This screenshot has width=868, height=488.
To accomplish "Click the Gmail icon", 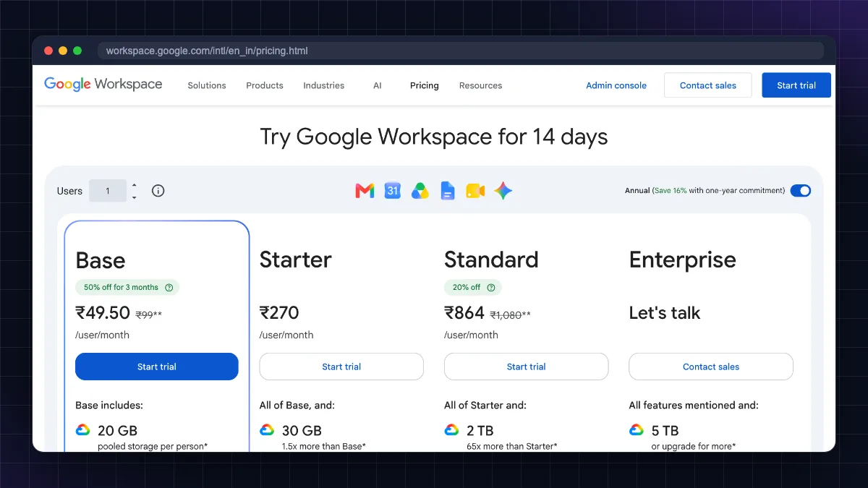I will coord(365,191).
